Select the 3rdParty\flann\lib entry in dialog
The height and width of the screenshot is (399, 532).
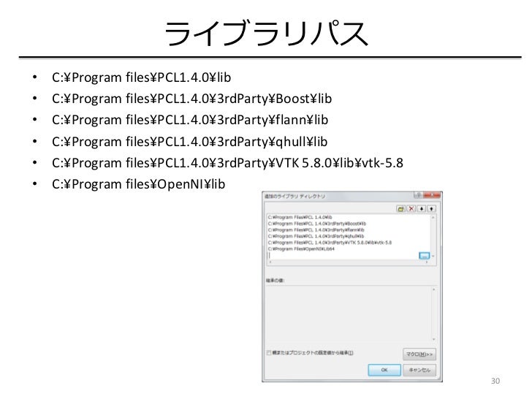316,229
